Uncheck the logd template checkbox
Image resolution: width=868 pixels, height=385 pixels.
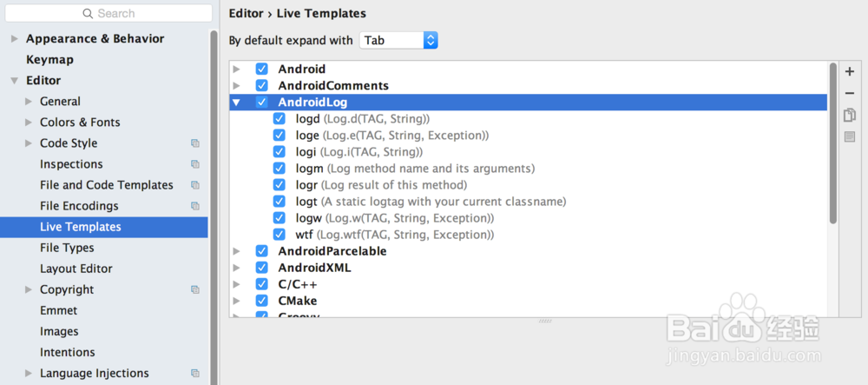(x=279, y=119)
